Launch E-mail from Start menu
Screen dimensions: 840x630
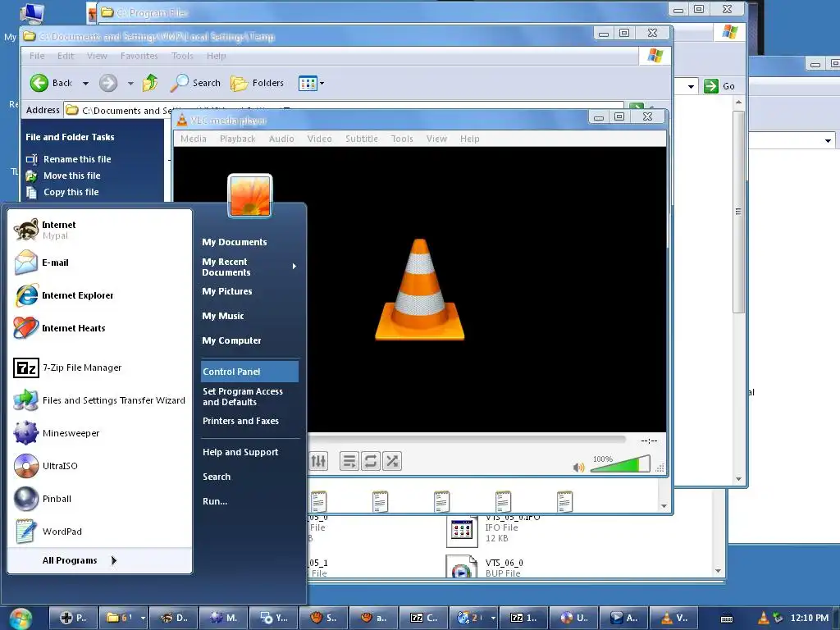pos(99,262)
